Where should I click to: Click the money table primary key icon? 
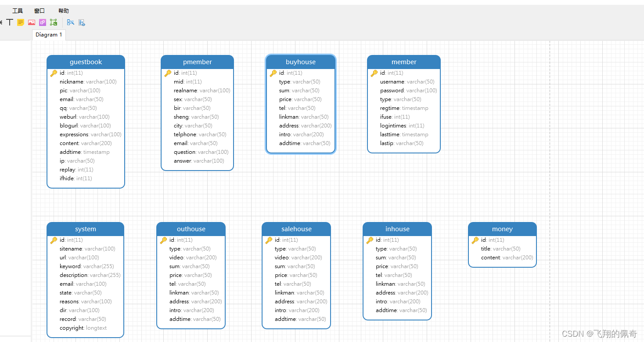point(475,240)
